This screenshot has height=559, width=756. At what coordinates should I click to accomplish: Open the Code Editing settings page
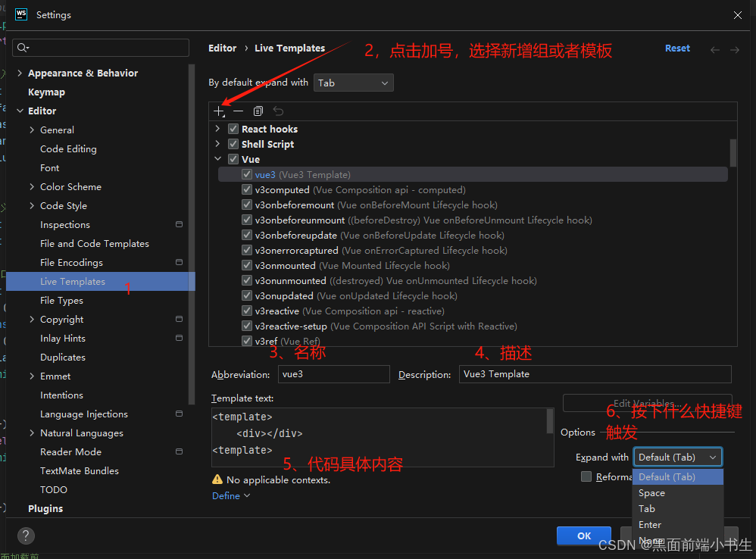[x=68, y=149]
